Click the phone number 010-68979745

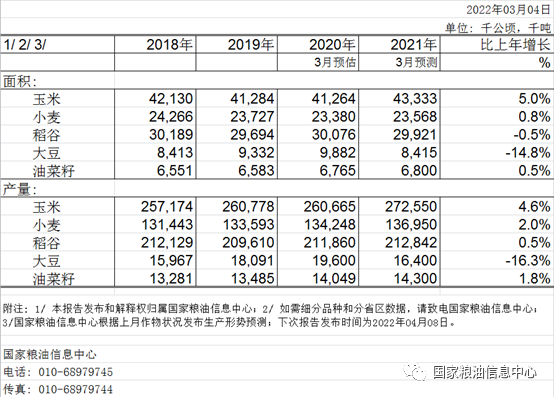[x=76, y=372]
